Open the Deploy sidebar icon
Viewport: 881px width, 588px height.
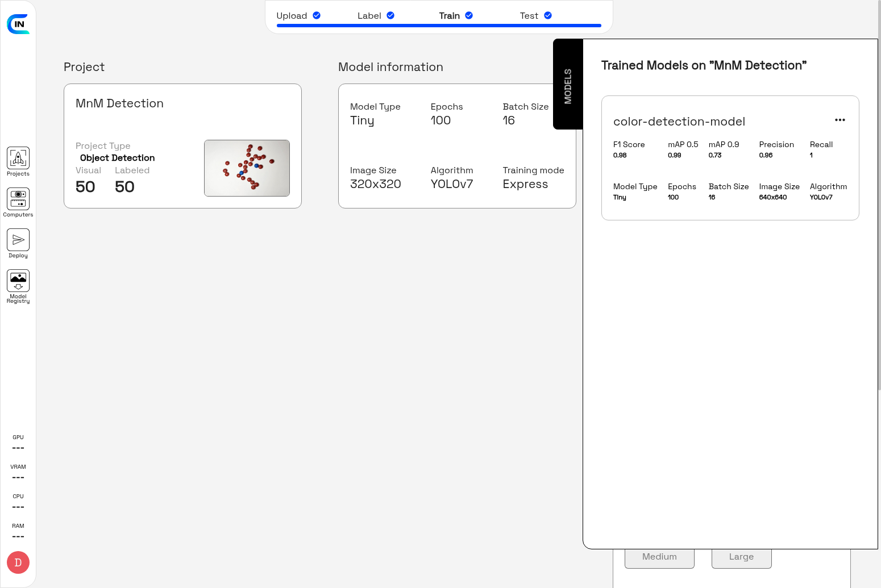tap(18, 240)
